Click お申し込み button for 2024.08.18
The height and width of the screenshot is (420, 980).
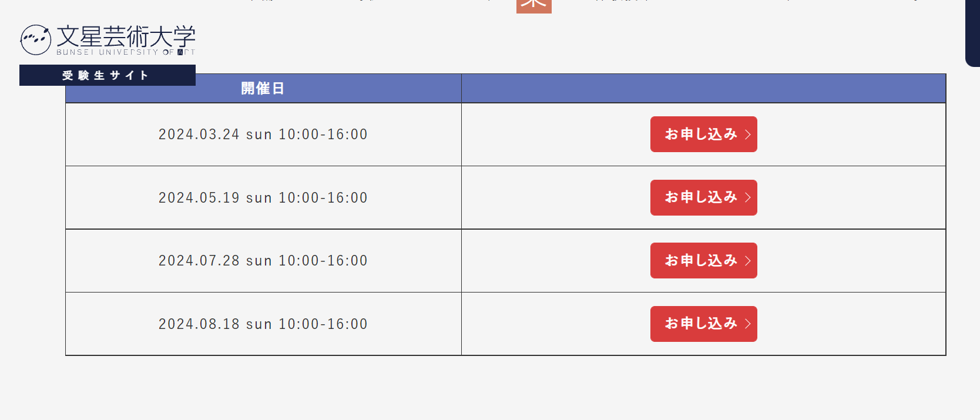pyautogui.click(x=703, y=324)
